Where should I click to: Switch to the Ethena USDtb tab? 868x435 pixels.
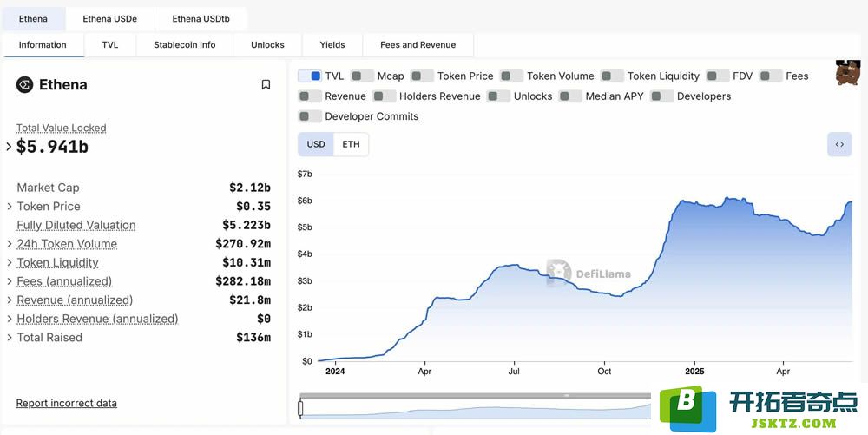tap(201, 19)
